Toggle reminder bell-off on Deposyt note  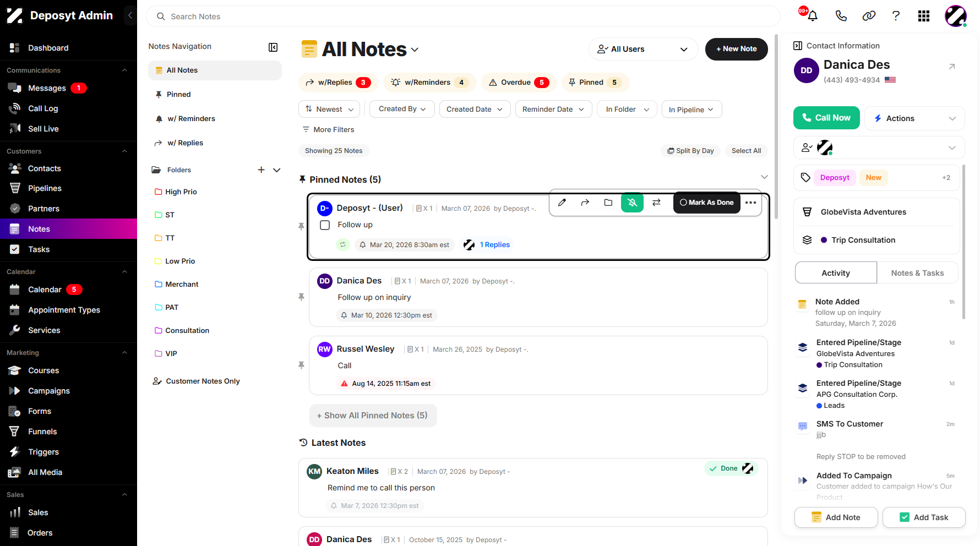tap(632, 203)
